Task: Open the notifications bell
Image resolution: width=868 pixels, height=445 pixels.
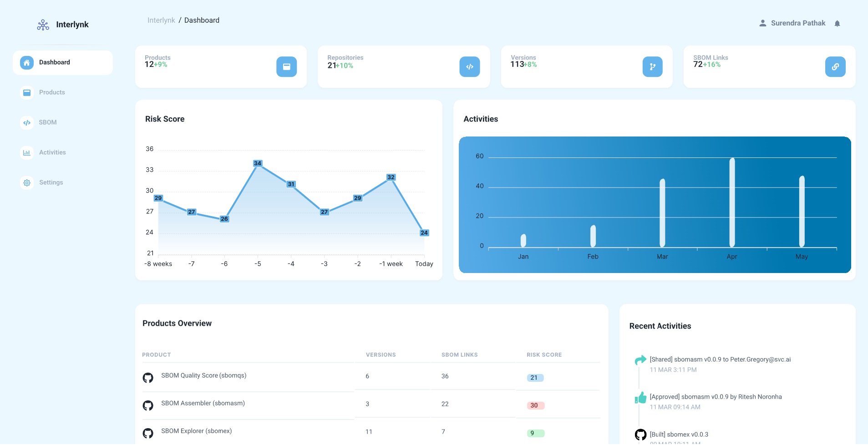Action: 837,24
